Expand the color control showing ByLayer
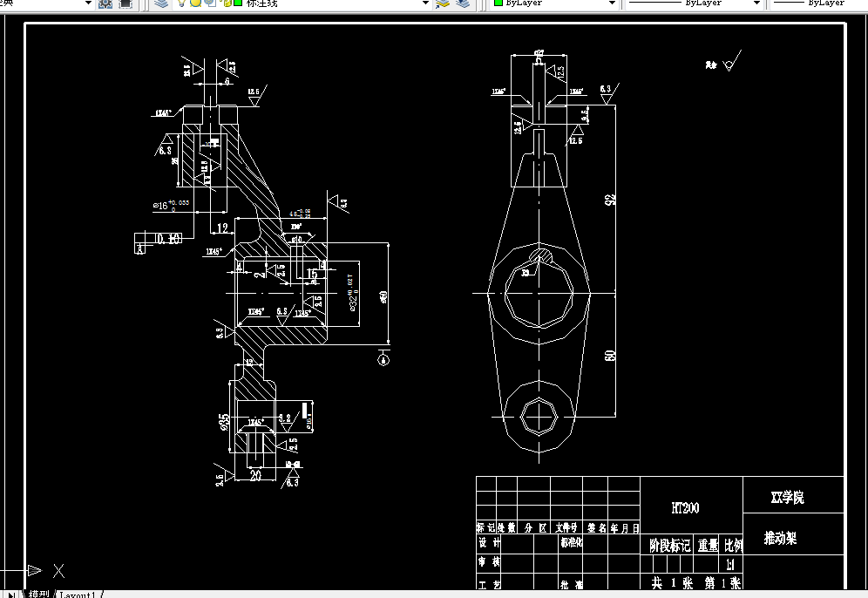Image resolution: width=868 pixels, height=598 pixels. pyautogui.click(x=613, y=4)
